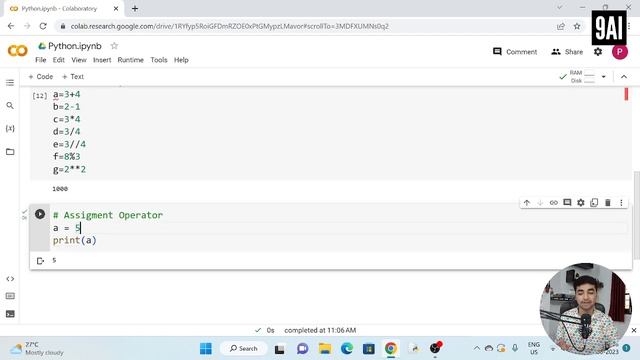Click the g=2**2 code line
This screenshot has width=640, height=360.
[x=69, y=169]
